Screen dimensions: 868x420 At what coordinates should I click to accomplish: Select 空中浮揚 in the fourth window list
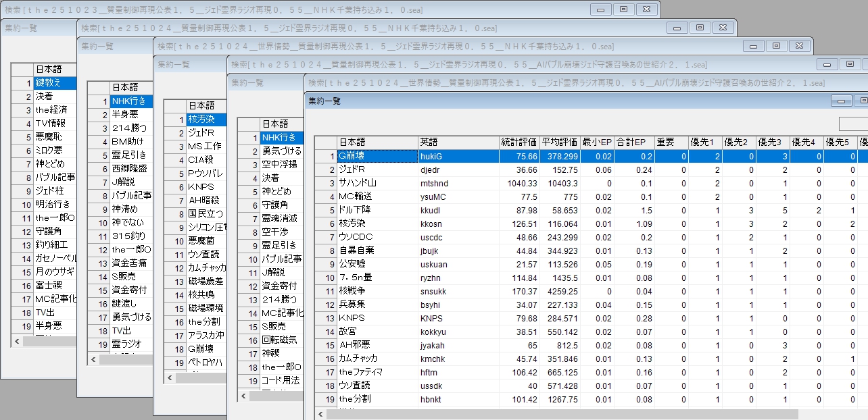[281, 165]
